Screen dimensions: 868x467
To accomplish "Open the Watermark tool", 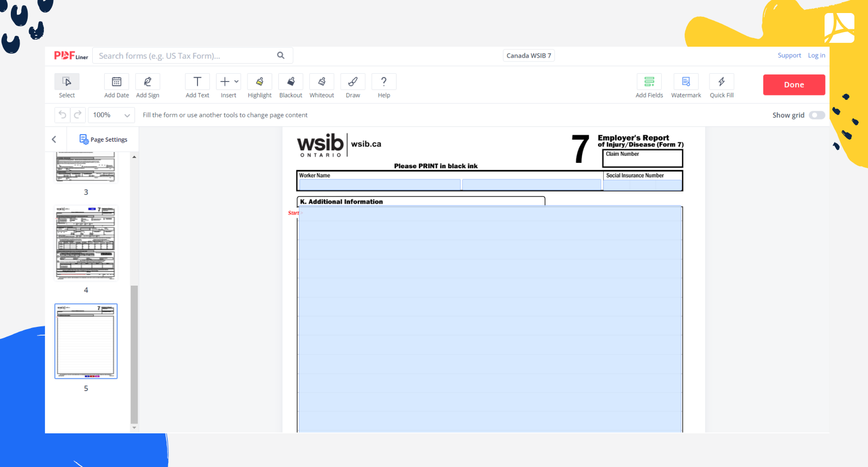I will pyautogui.click(x=686, y=82).
